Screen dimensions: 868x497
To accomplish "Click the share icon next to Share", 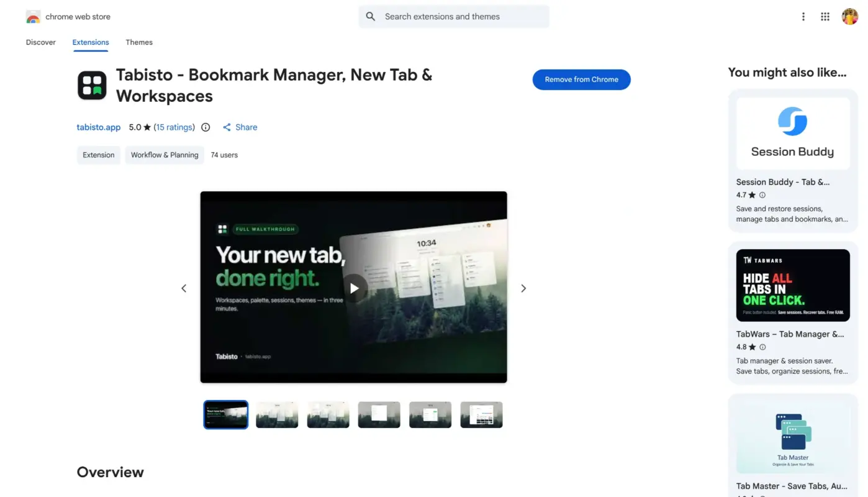I will tap(227, 127).
